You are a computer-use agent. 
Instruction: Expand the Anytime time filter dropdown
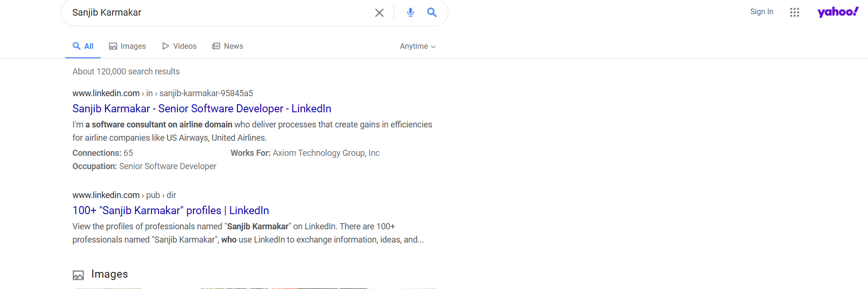pyautogui.click(x=417, y=46)
